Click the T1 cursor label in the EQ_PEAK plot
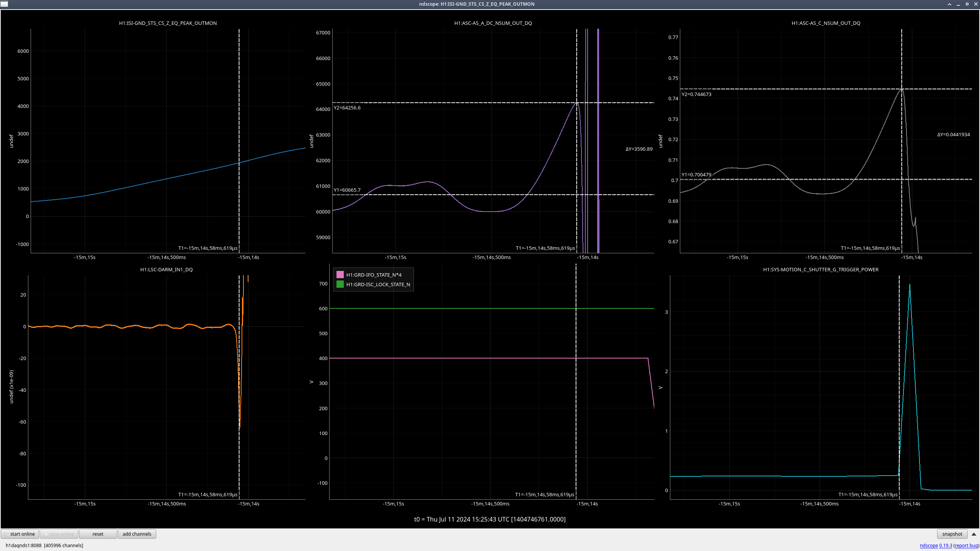This screenshot has height=551, width=980. click(208, 248)
